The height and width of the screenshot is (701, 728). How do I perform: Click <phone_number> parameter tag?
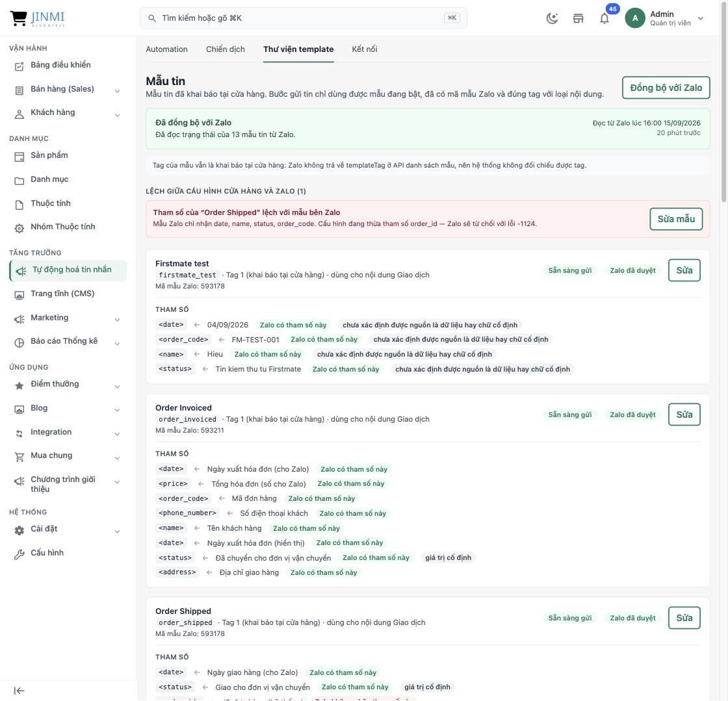click(188, 513)
